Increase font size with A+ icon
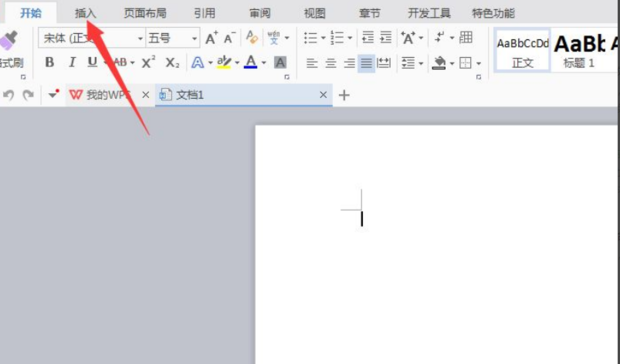The image size is (620, 364). tap(212, 38)
